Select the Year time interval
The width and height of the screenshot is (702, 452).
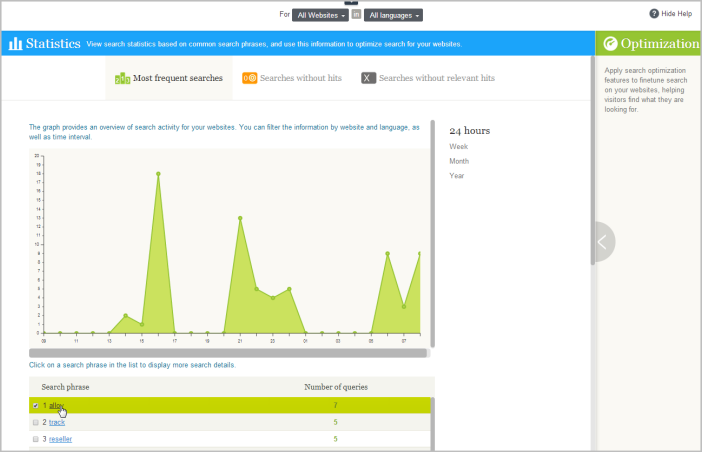coord(457,175)
